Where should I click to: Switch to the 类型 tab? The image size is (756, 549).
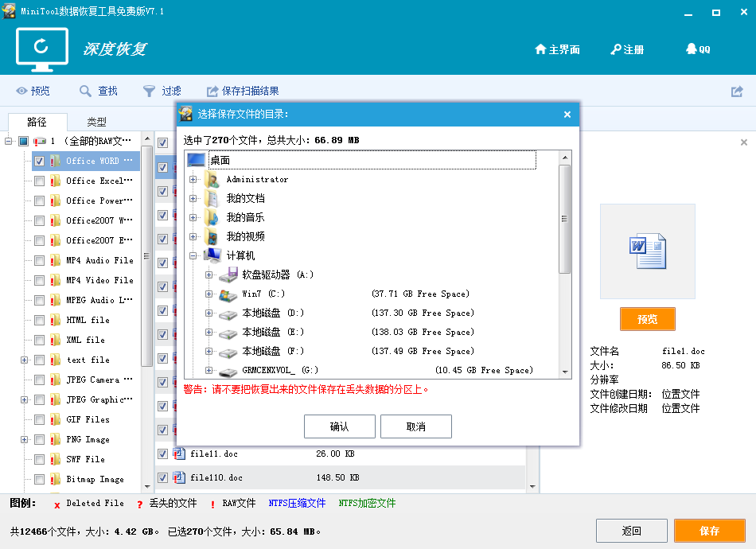96,122
